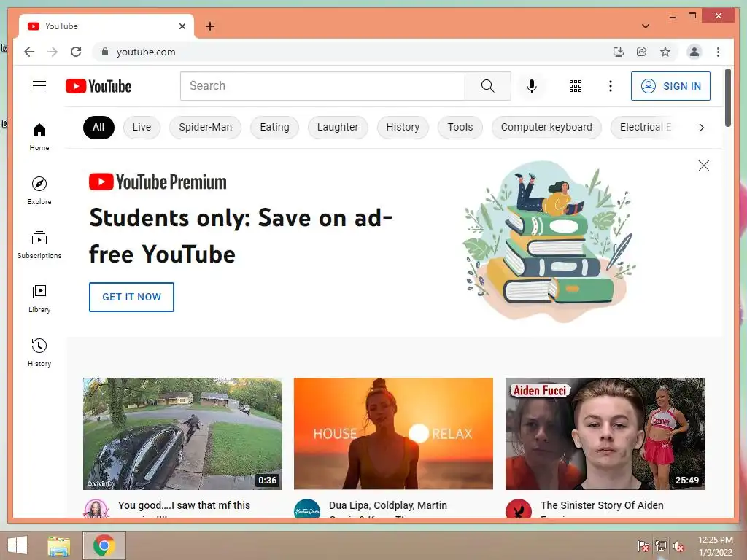Open "Dua Lipa, Coldplay, Martin" video title

point(388,505)
